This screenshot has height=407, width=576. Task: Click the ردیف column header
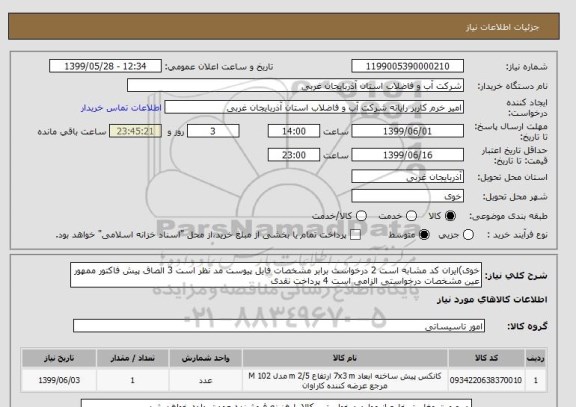[x=536, y=358]
